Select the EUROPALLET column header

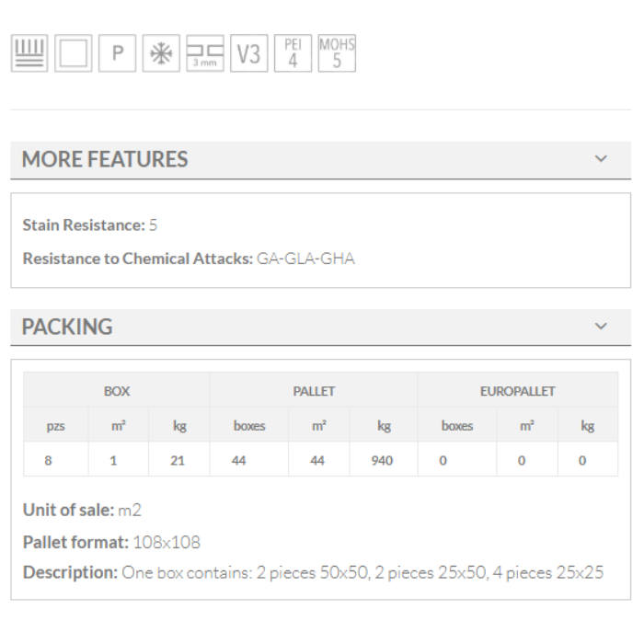point(517,391)
